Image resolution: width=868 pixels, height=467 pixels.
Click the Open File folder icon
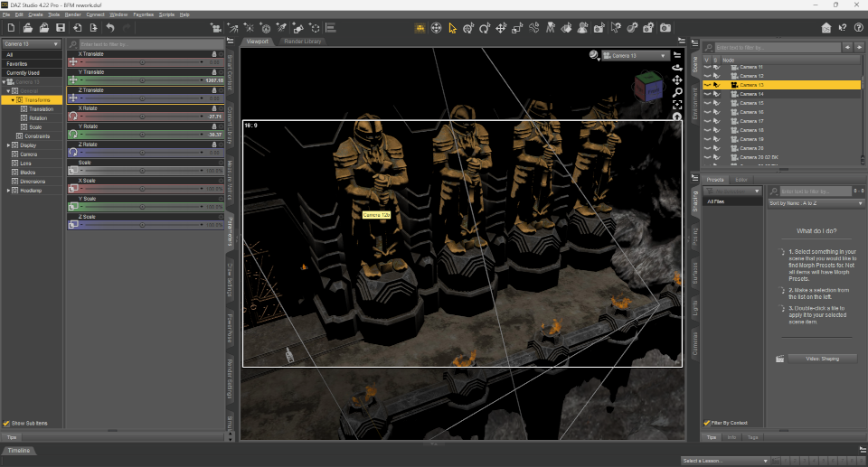click(28, 28)
